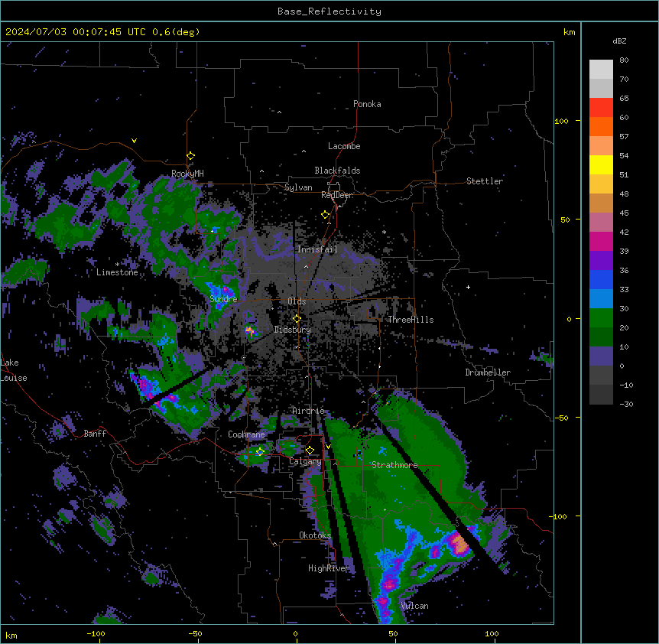
Task: Select the orange-pink storm core northeast of Vulcan
Action: click(x=460, y=545)
